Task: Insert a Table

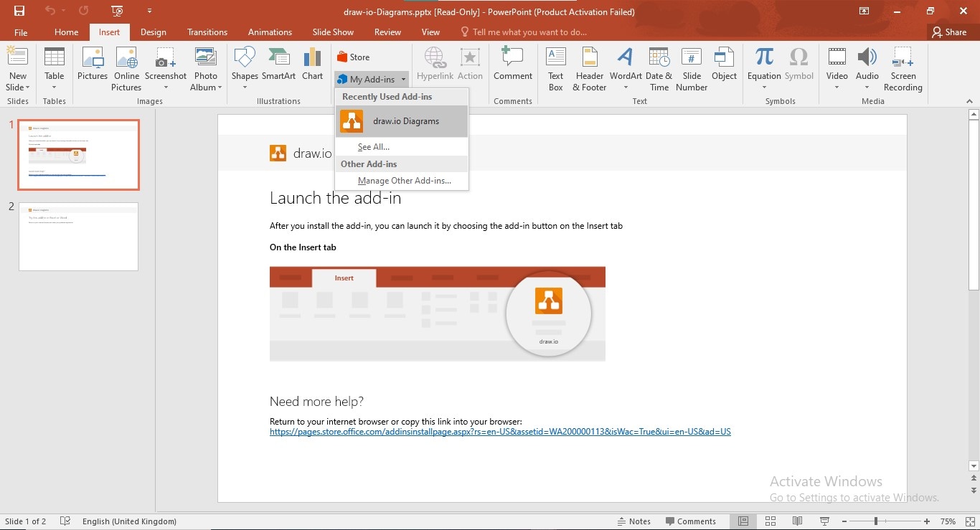Action: coord(54,69)
